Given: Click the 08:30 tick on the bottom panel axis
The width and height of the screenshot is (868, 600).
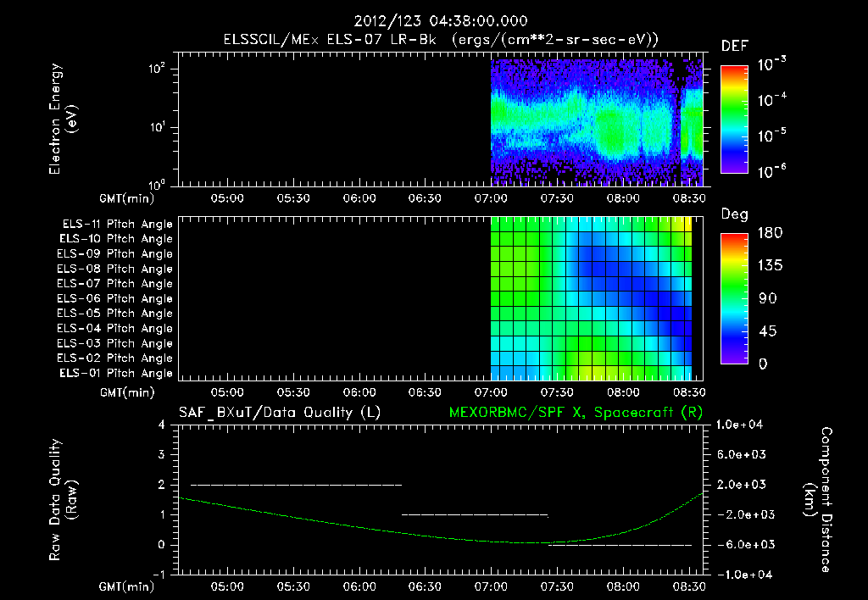Looking at the screenshot, I should tap(690, 586).
